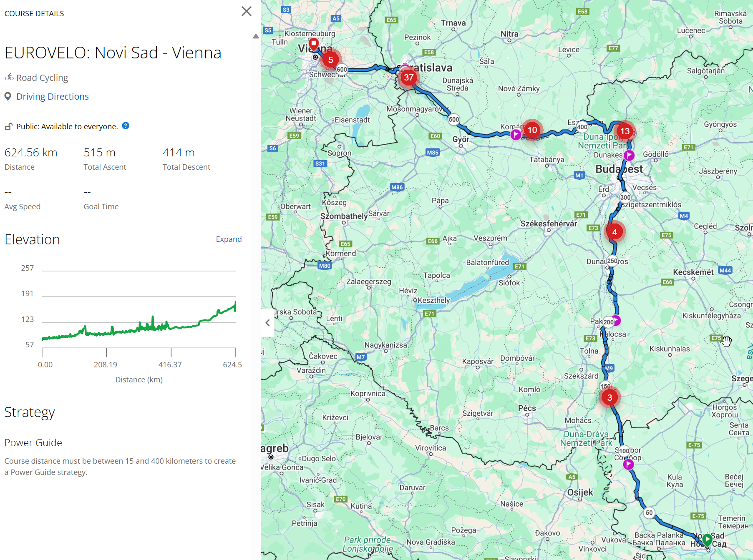The width and height of the screenshot is (753, 560).
Task: Click the Road Cycling bicycle icon
Action: pyautogui.click(x=8, y=77)
